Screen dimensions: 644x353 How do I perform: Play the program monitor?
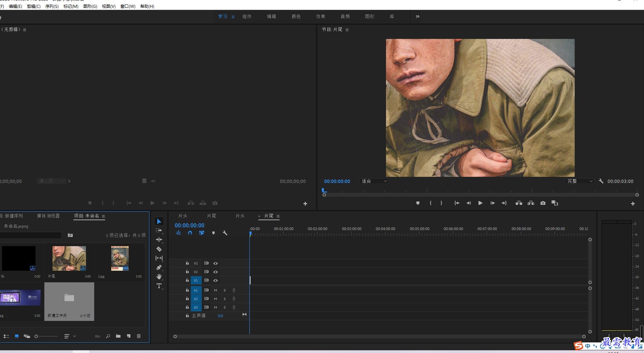click(x=480, y=203)
